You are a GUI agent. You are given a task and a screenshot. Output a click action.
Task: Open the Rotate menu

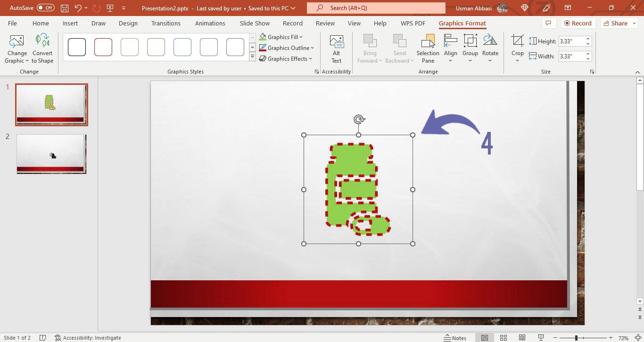[x=490, y=49]
